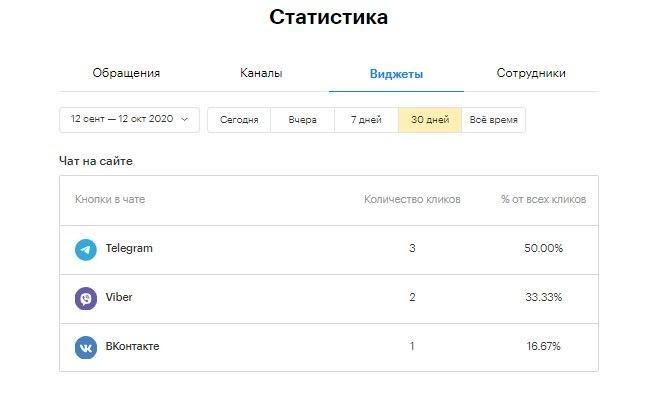Viewport: 653px width, 416px height.
Task: Click the Viber row label
Action: click(119, 297)
